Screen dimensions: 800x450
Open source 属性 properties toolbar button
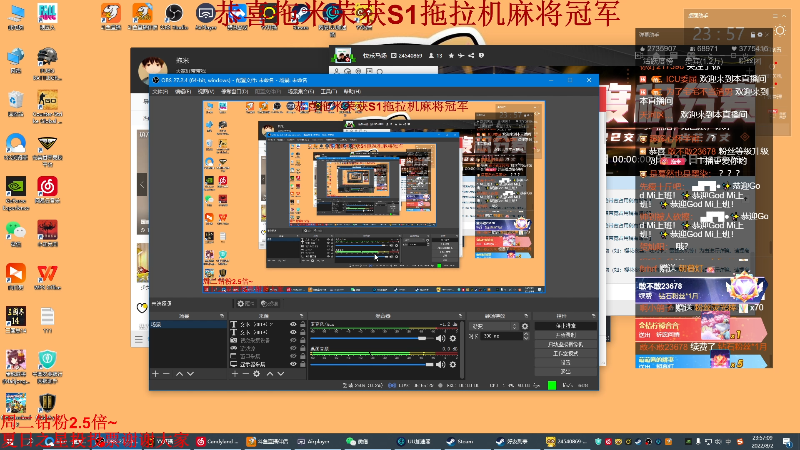(246, 304)
